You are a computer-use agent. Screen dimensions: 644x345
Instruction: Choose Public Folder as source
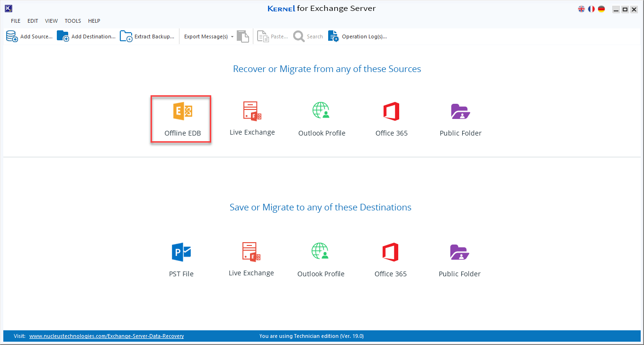click(x=460, y=119)
